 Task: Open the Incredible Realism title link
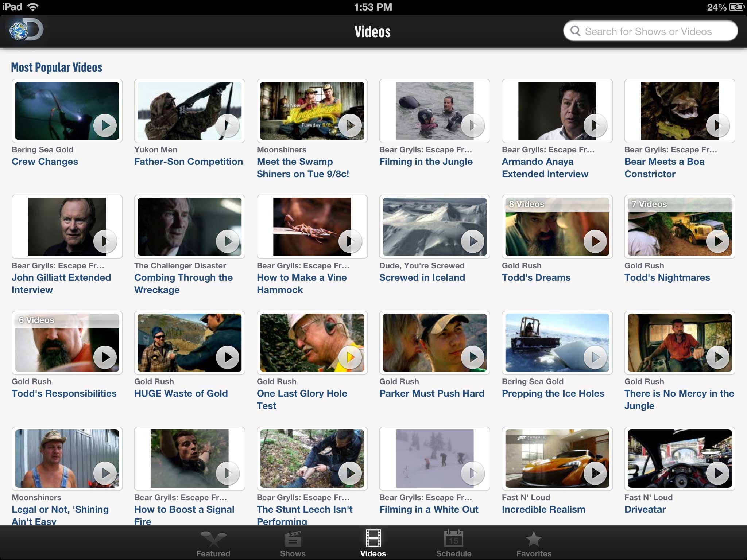(x=543, y=509)
